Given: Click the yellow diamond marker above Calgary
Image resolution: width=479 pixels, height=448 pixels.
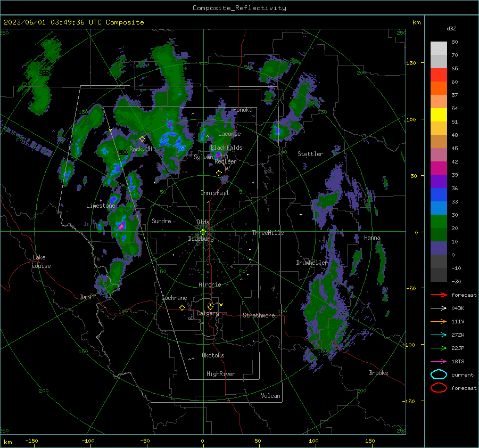Looking at the screenshot, I should pos(210,307).
